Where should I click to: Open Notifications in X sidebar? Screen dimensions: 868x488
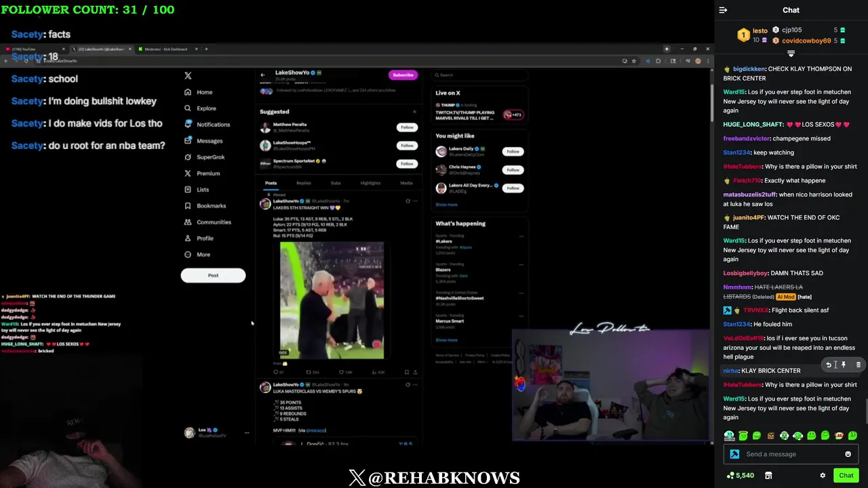[x=208, y=125]
